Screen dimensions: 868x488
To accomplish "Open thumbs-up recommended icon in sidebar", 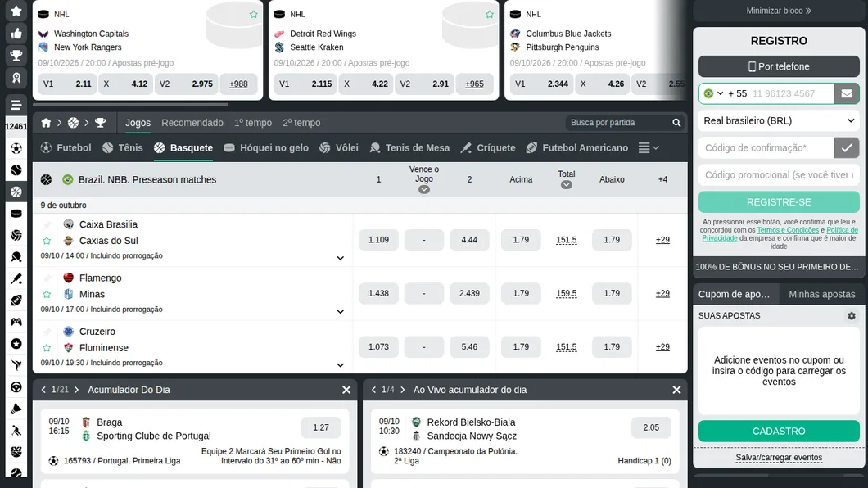I will tap(16, 34).
